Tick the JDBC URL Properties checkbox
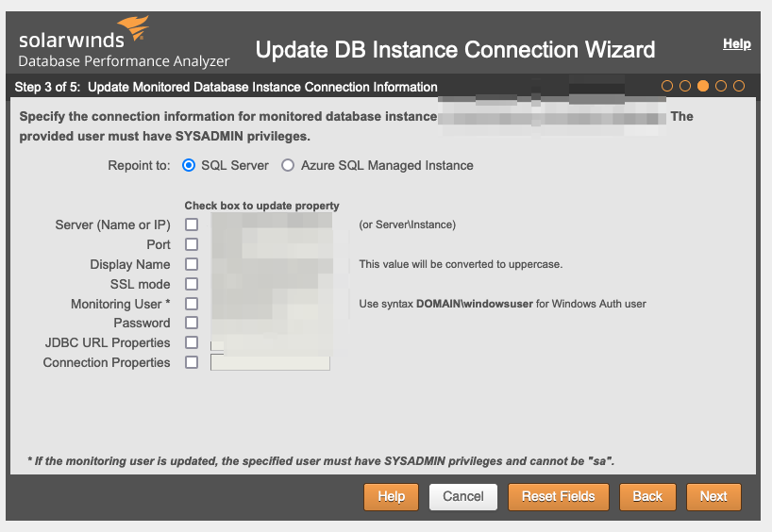The width and height of the screenshot is (772, 532). (x=192, y=342)
